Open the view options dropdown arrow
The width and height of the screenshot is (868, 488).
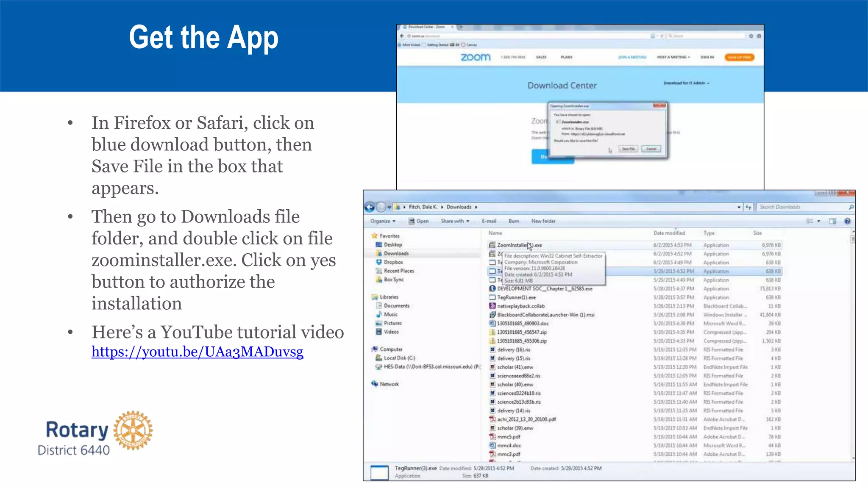pyautogui.click(x=819, y=221)
